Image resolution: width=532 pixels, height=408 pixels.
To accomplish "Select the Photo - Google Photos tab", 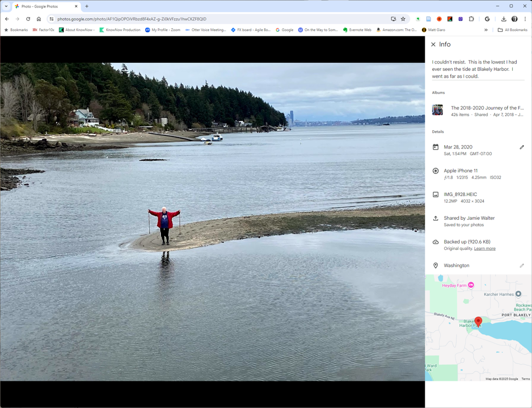I will point(43,6).
